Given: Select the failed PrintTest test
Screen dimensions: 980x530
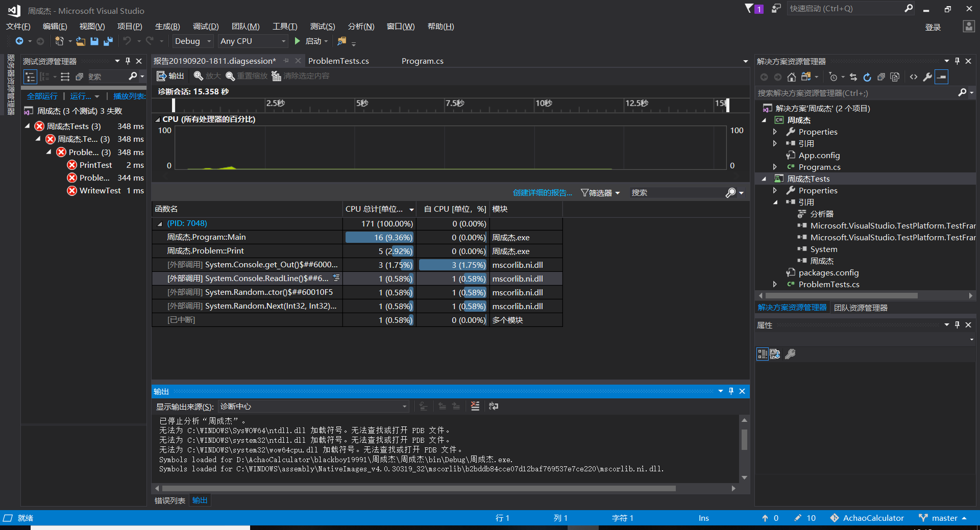Looking at the screenshot, I should 95,165.
